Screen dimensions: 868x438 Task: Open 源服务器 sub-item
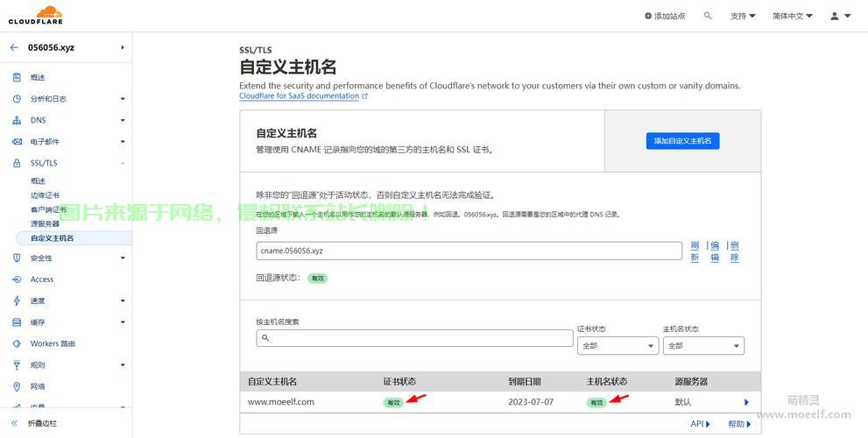click(x=45, y=223)
